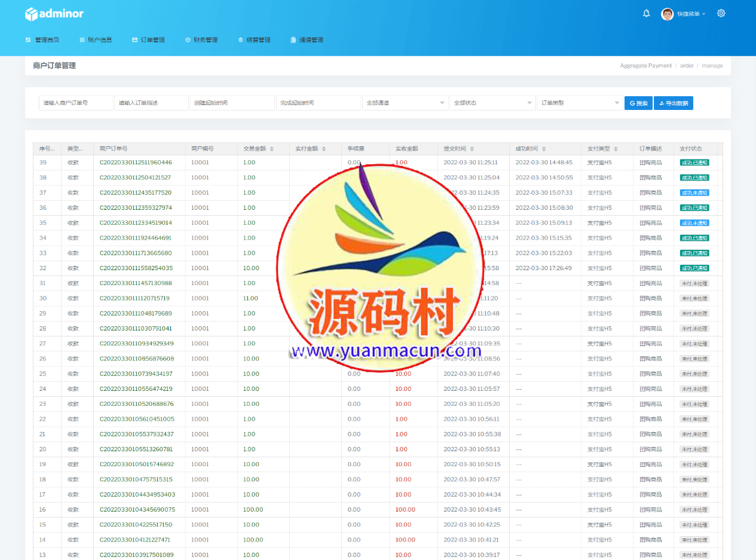Select the 结算管理 menu item
This screenshot has width=756, height=560.
(254, 40)
